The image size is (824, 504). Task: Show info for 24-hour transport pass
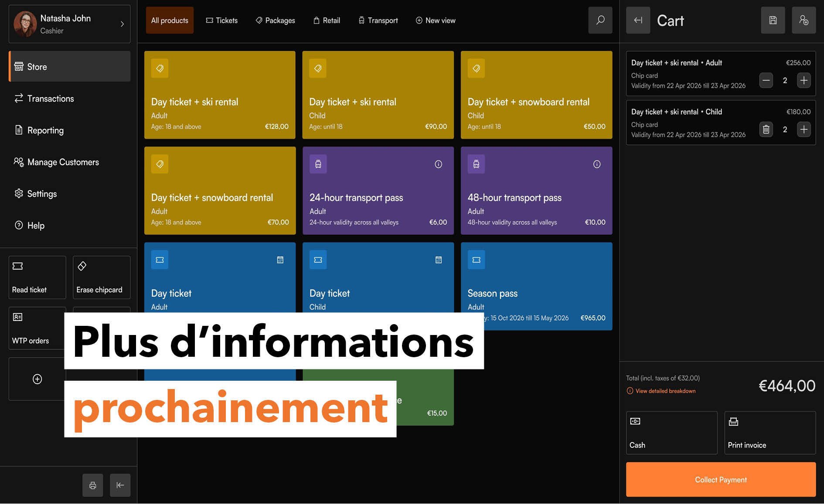(438, 164)
